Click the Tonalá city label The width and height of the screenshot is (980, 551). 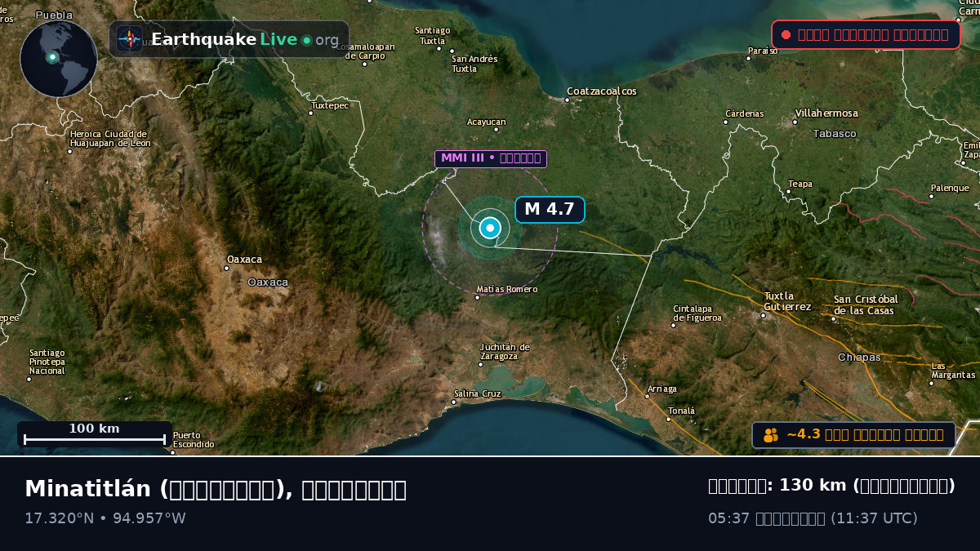click(x=682, y=411)
